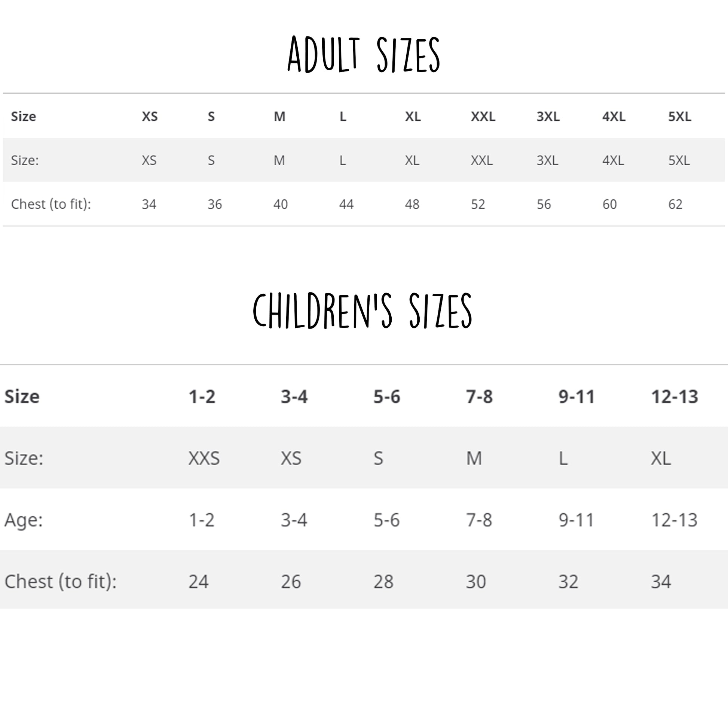Click adult chest value 44
Screen dimensions: 728x728
point(346,204)
